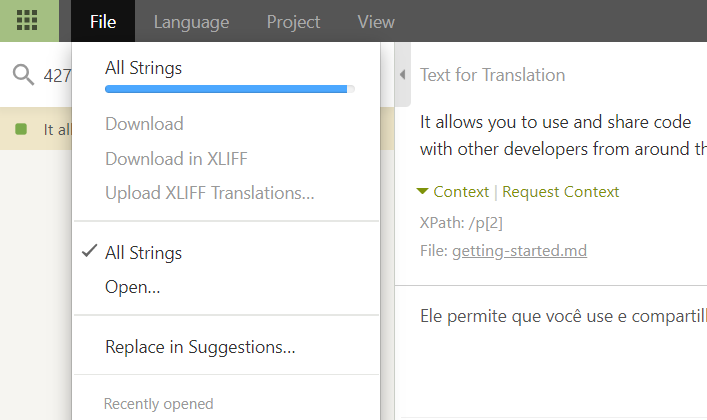This screenshot has height=420, width=707.
Task: Collapse the left panel with arrow handle
Action: pyautogui.click(x=403, y=74)
